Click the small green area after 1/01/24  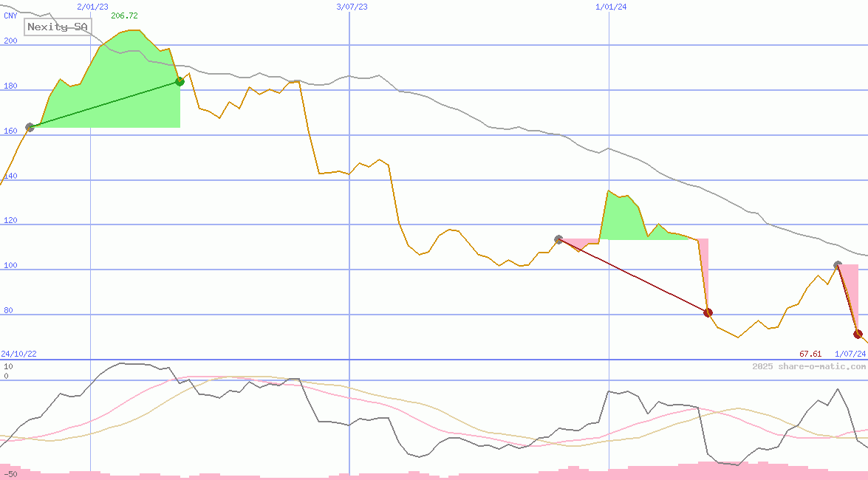click(x=624, y=219)
